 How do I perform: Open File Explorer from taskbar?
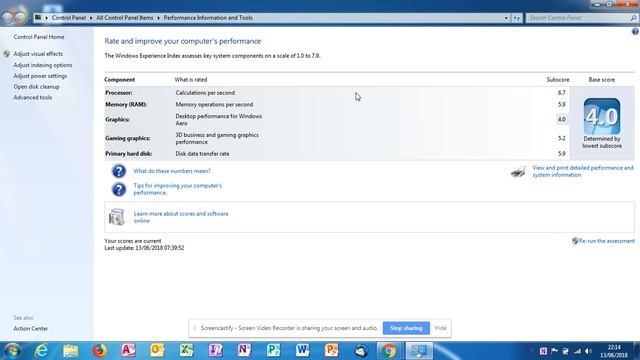click(x=70, y=351)
